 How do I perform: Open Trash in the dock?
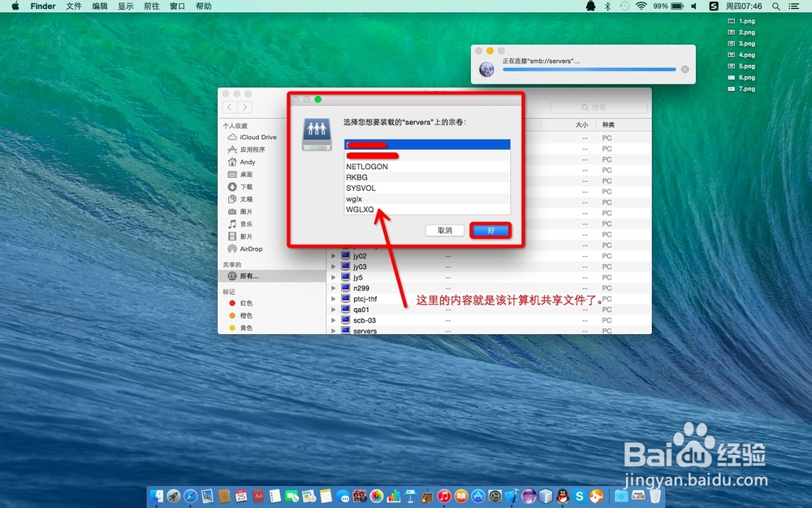[655, 496]
